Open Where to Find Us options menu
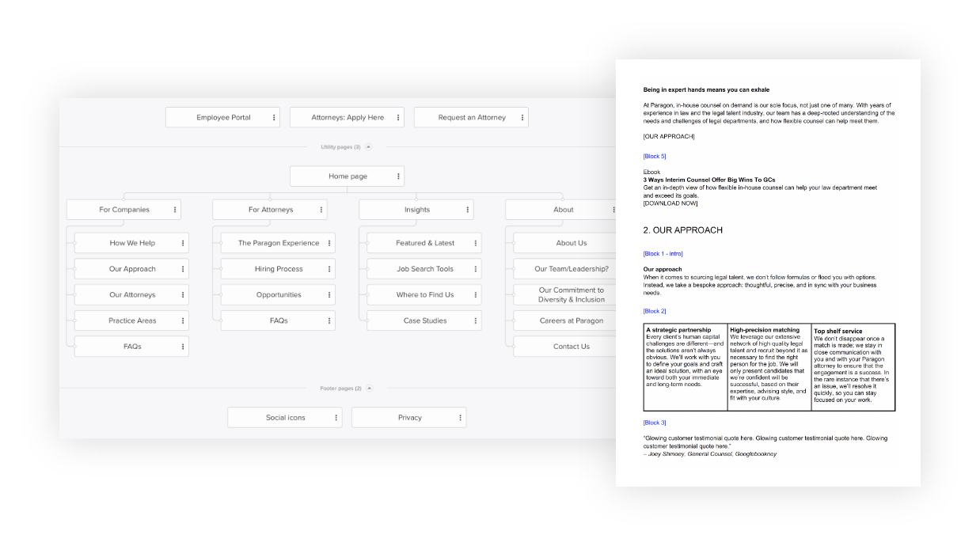Screen dimensions: 980x546 [476, 295]
